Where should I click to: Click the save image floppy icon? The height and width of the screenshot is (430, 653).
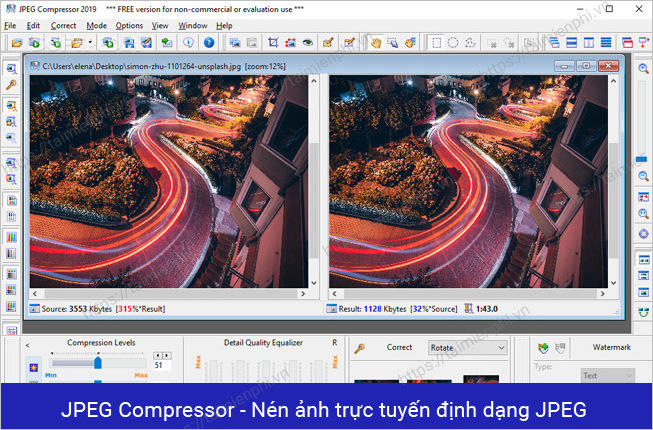pos(129,42)
